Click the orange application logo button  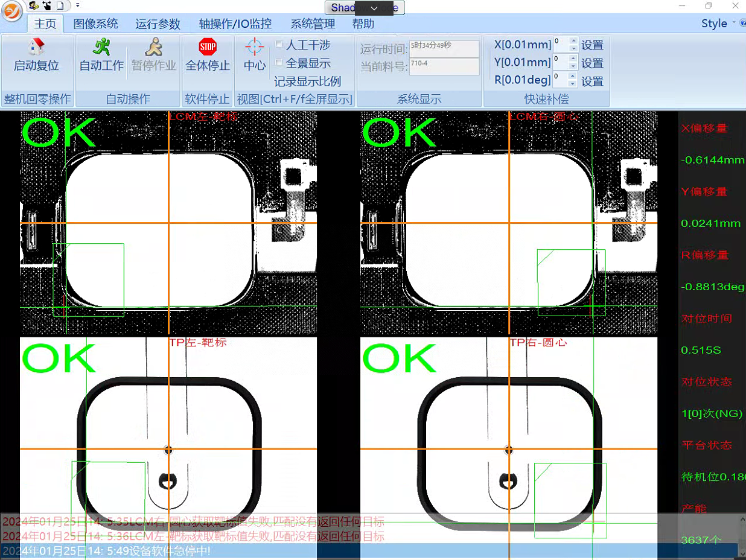[13, 11]
